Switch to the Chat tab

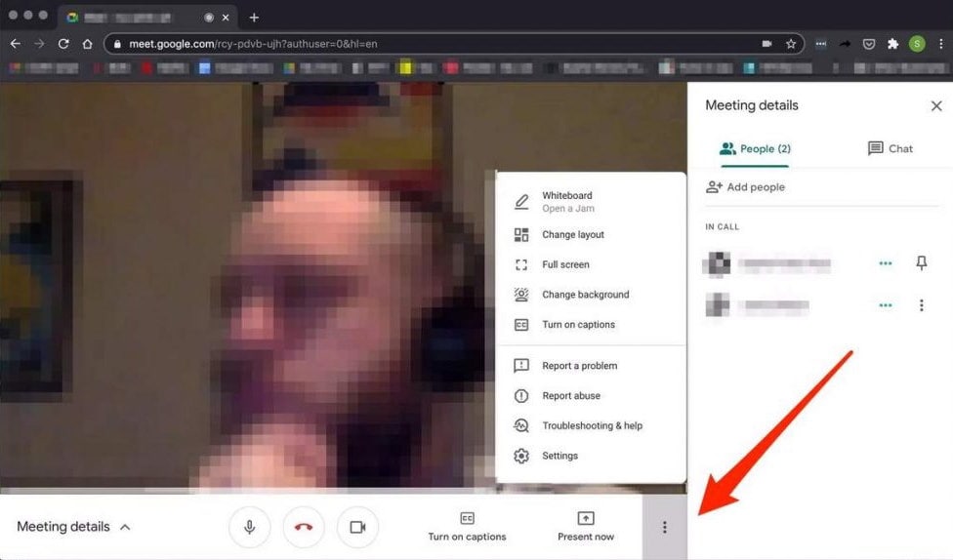[x=890, y=149]
